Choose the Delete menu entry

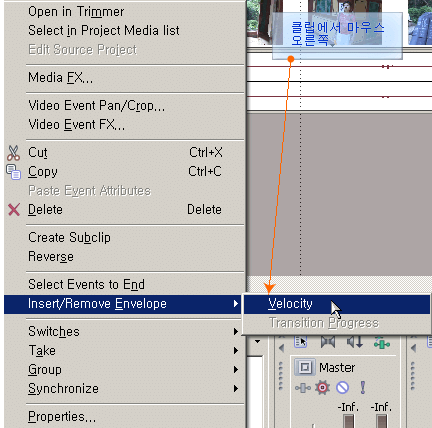click(x=125, y=210)
